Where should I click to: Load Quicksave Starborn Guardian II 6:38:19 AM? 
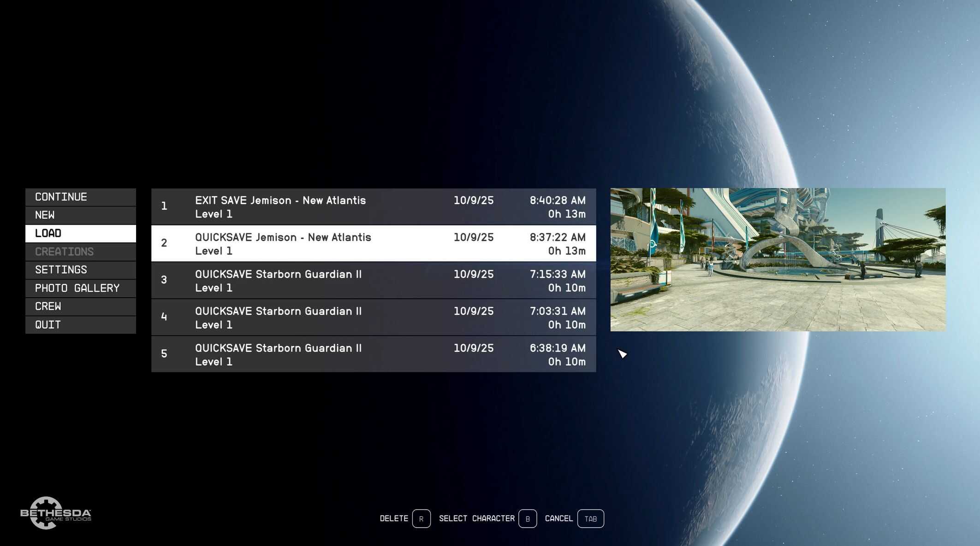pos(373,354)
